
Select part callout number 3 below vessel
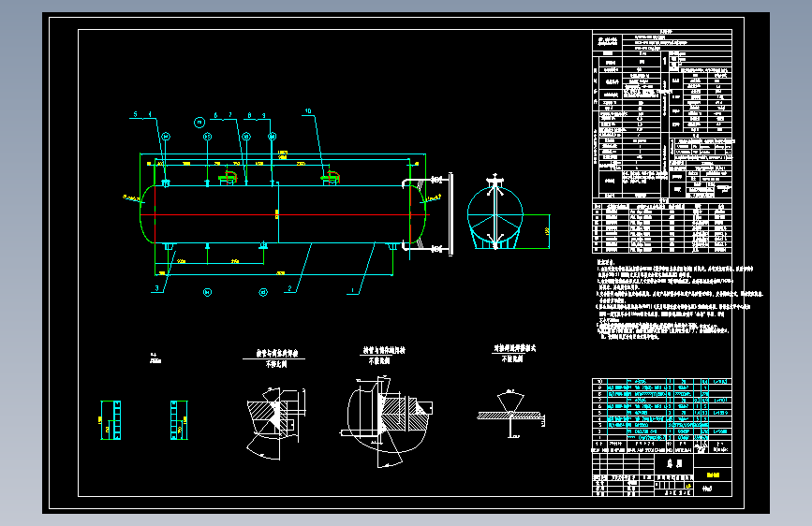[x=157, y=288]
